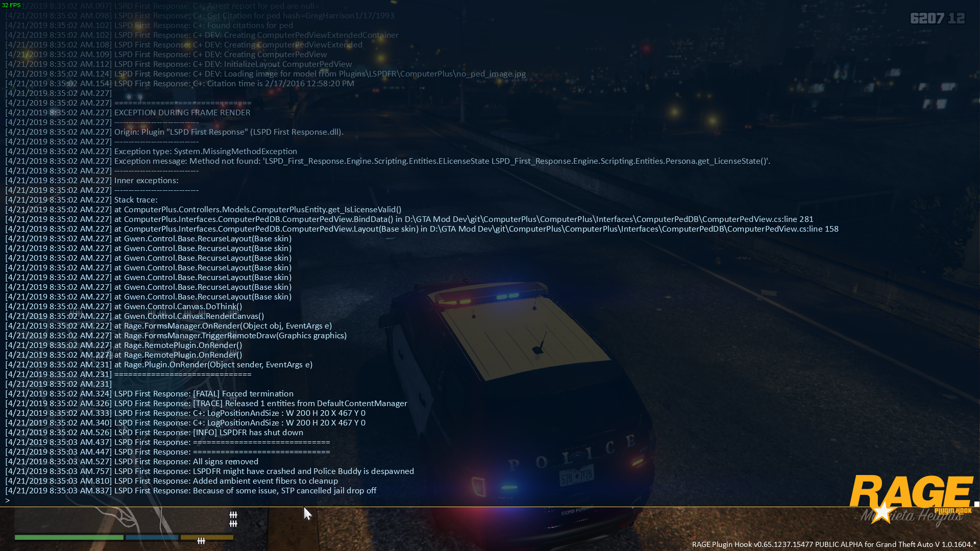Screen dimensions: 980x551
Task: Click the FATAL Forced termination log entry
Action: tap(242, 394)
